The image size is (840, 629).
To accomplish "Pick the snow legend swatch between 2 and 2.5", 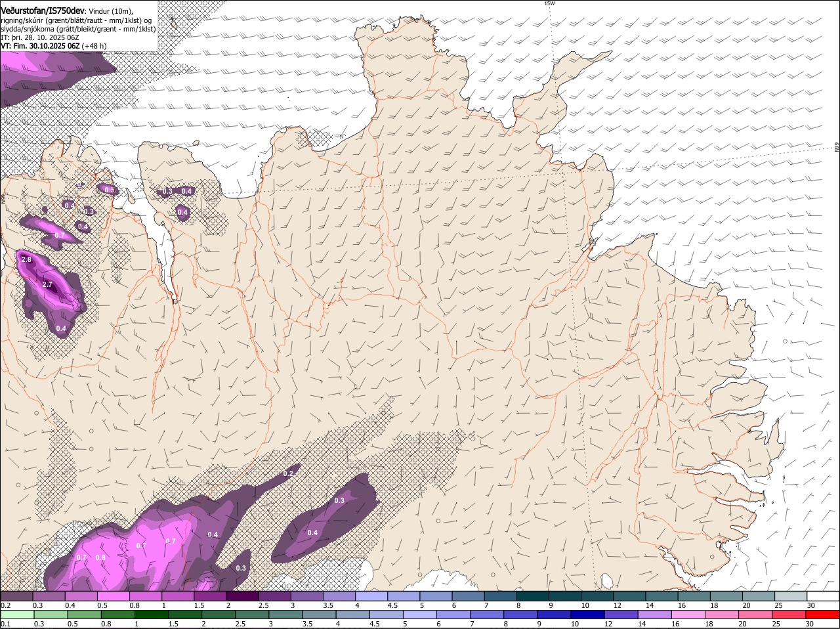I will [242, 596].
